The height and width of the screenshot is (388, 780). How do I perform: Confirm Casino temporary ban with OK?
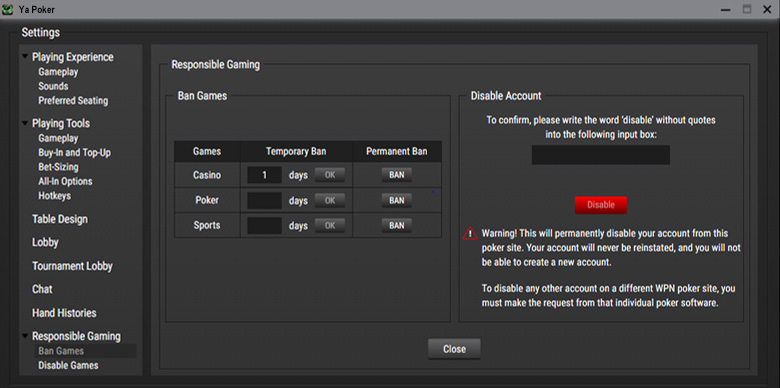pyautogui.click(x=330, y=175)
